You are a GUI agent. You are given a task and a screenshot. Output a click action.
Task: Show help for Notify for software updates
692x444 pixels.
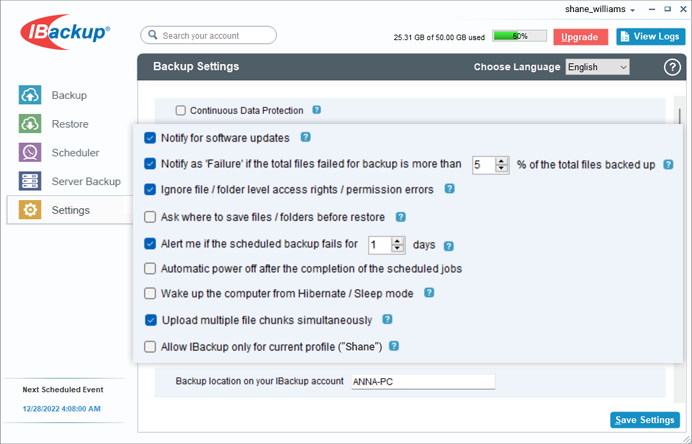(305, 137)
